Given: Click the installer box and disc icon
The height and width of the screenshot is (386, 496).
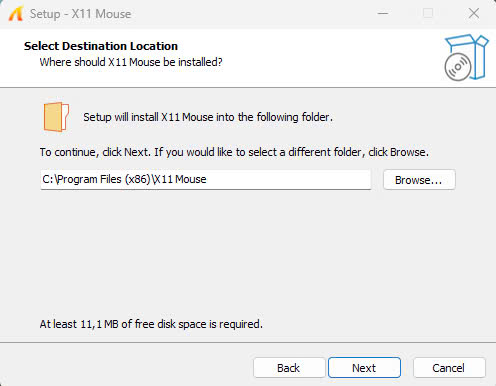Looking at the screenshot, I should pos(466,57).
